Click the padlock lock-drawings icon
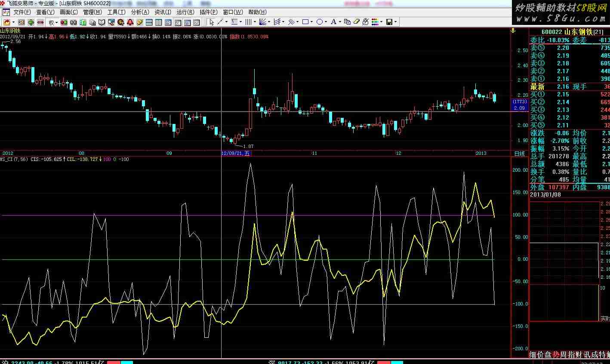610x364 pixels. pyautogui.click(x=365, y=22)
